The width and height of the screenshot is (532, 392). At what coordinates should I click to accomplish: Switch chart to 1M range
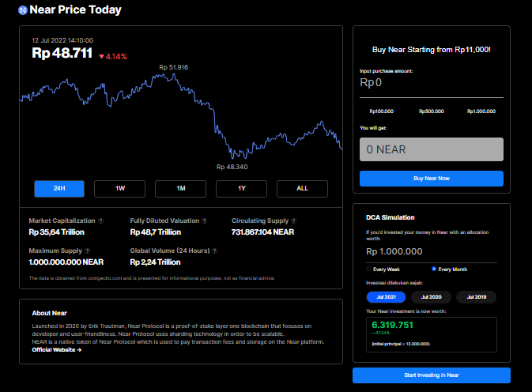tap(180, 189)
